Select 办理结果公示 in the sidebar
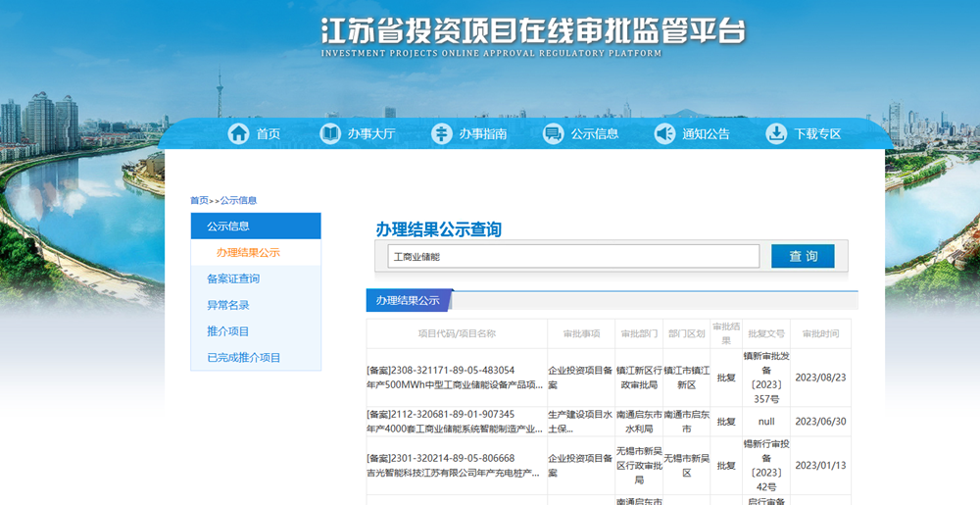The image size is (980, 505). (x=248, y=253)
